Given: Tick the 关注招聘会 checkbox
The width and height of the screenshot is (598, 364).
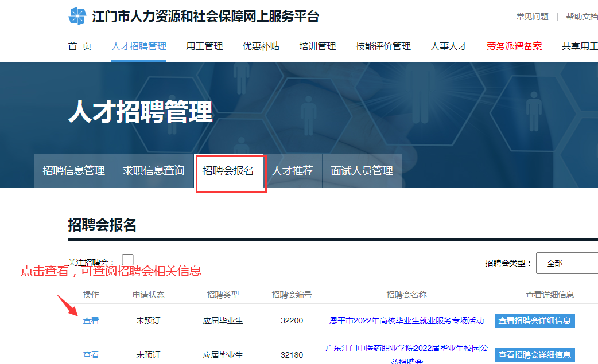Looking at the screenshot, I should coord(127,260).
